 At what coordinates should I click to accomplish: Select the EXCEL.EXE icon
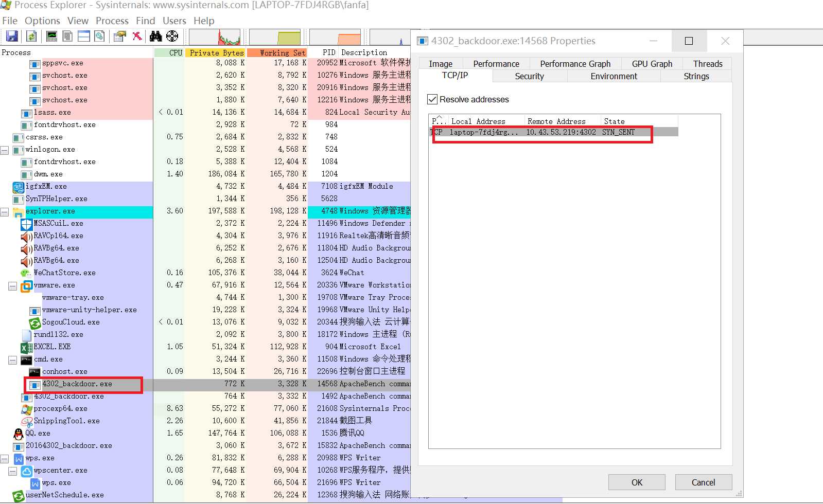click(x=27, y=348)
